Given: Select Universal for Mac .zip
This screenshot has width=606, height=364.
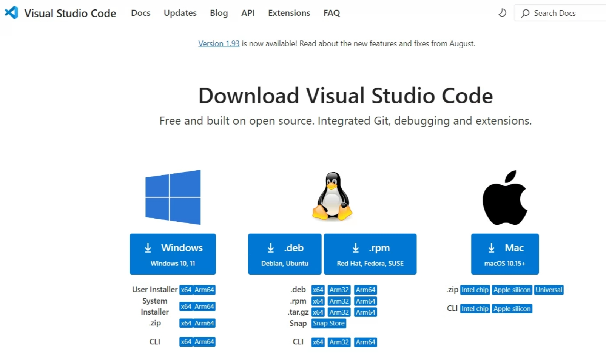Looking at the screenshot, I should pos(549,290).
